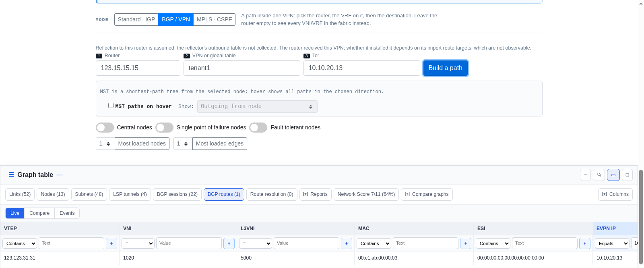Open the Nodes (13) tab
Viewport: 644px width, 268px height.
tap(53, 194)
